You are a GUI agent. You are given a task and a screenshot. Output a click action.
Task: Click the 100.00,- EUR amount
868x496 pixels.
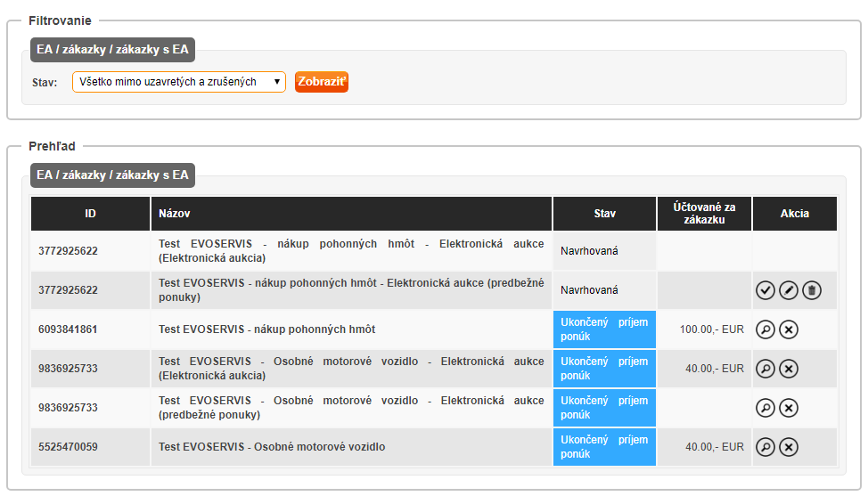click(712, 329)
